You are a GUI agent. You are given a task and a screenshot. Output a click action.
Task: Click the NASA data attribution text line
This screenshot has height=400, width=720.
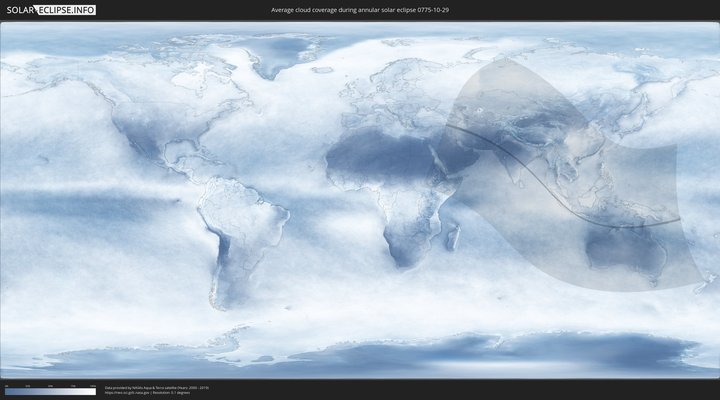(x=157, y=388)
